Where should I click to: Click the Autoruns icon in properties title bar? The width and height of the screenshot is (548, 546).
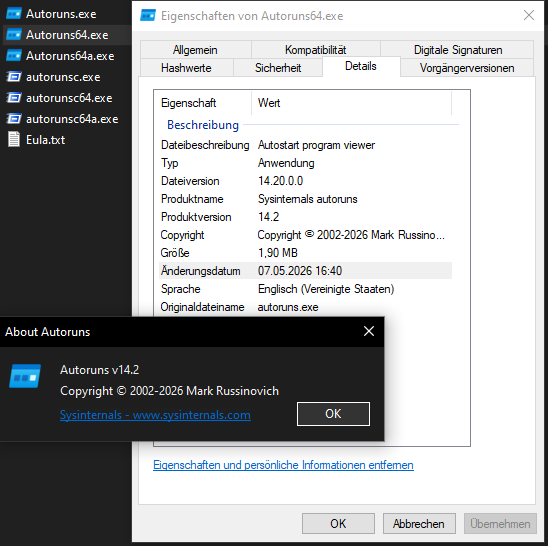(148, 16)
